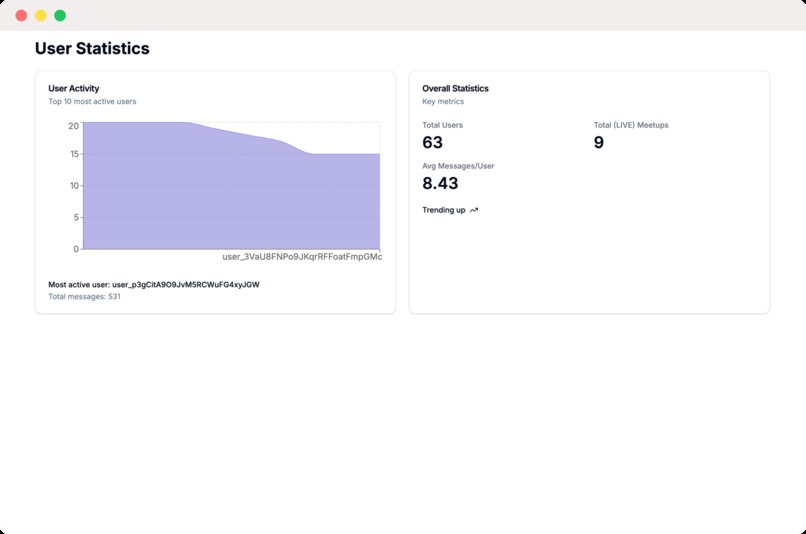The width and height of the screenshot is (806, 534).
Task: Click the Key metrics subtitle
Action: click(443, 101)
